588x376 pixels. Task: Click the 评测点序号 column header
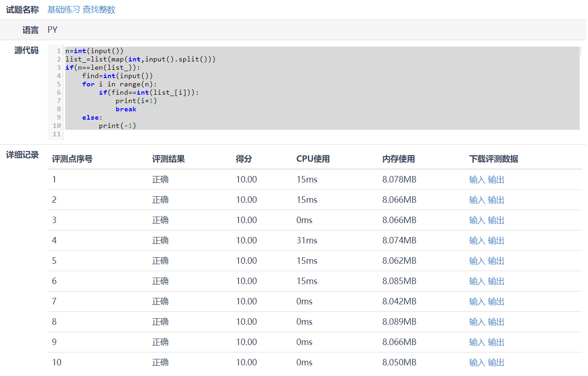[x=72, y=159]
